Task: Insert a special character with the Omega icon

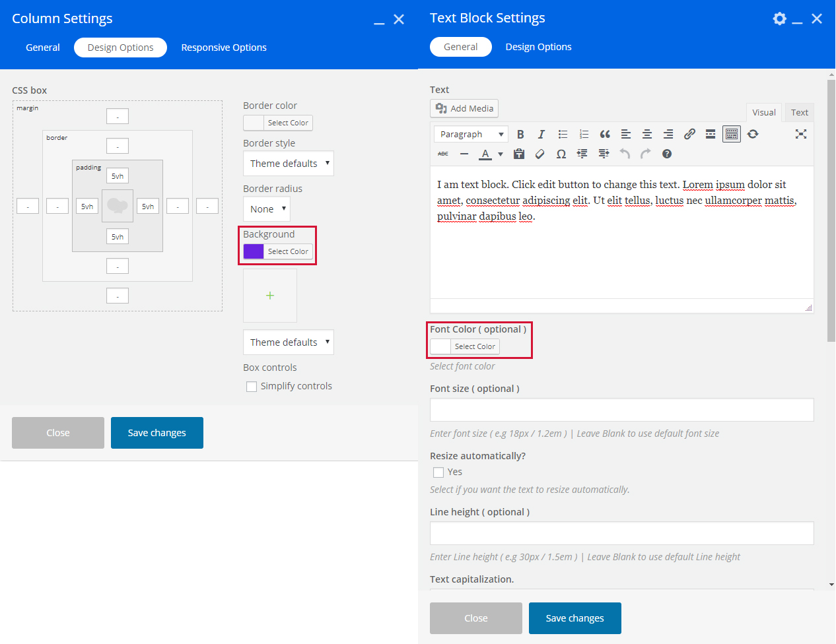Action: click(x=561, y=154)
